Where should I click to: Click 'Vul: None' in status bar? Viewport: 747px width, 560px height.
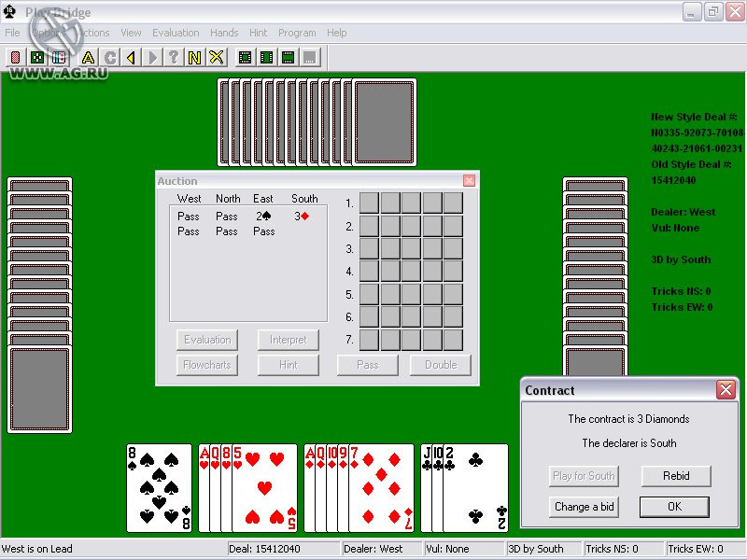447,549
